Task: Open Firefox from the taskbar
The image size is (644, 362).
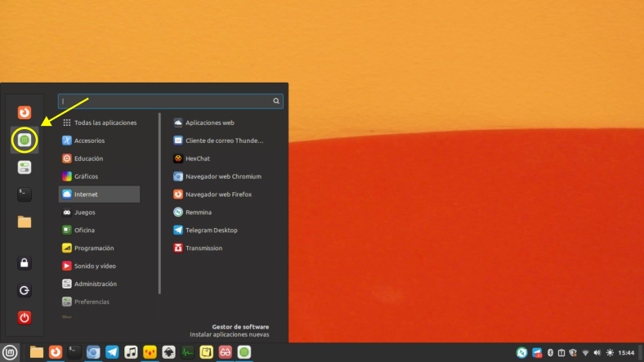Action: 56,352
